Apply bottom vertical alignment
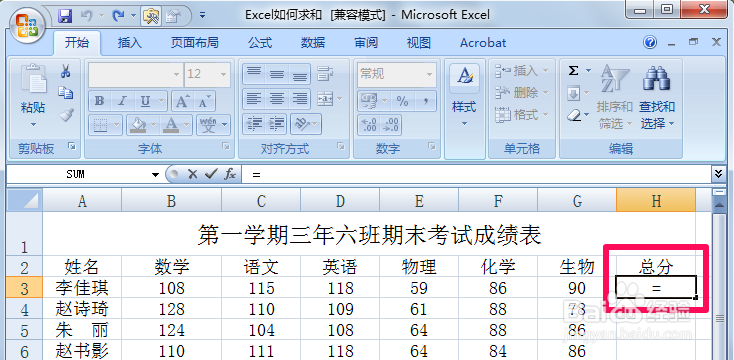734x360 pixels. (x=299, y=73)
